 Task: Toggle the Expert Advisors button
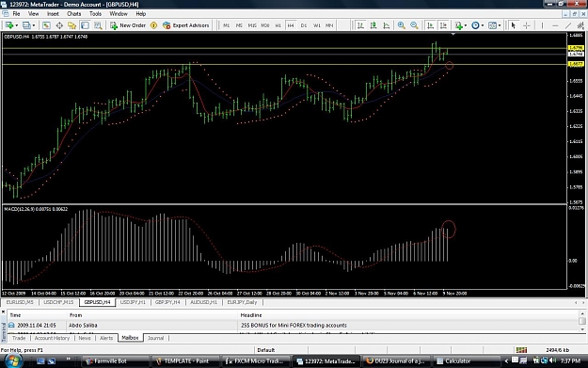(186, 25)
